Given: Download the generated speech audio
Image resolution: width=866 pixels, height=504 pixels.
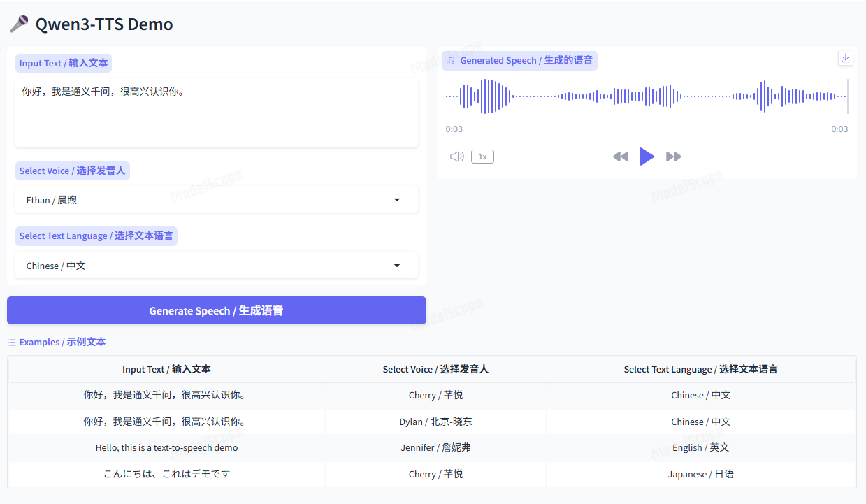Looking at the screenshot, I should click(x=846, y=59).
